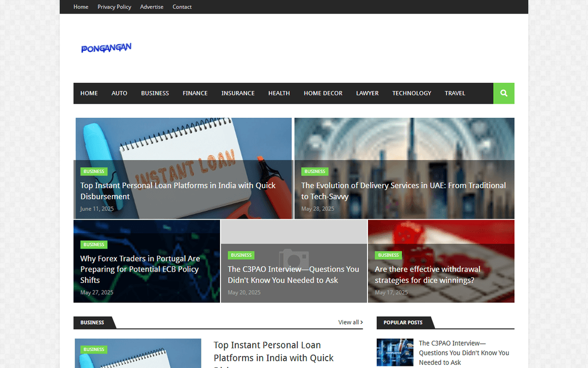Click the BUSINESS section heading tab

92,323
